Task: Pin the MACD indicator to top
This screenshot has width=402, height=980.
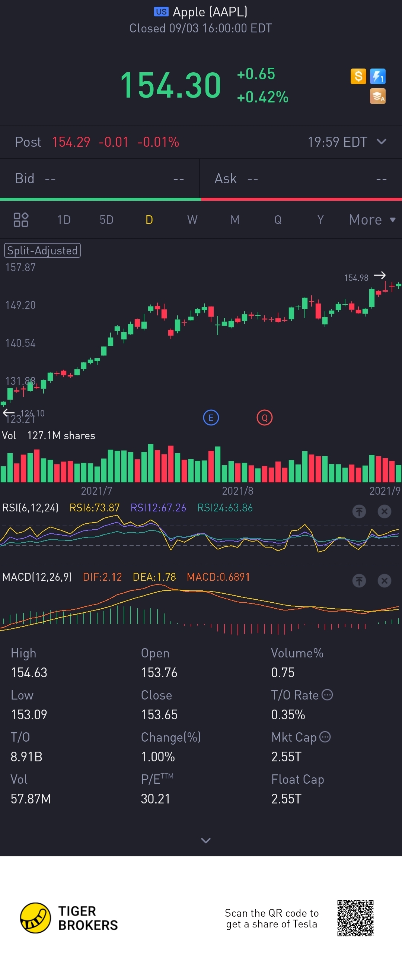Action: (x=359, y=581)
